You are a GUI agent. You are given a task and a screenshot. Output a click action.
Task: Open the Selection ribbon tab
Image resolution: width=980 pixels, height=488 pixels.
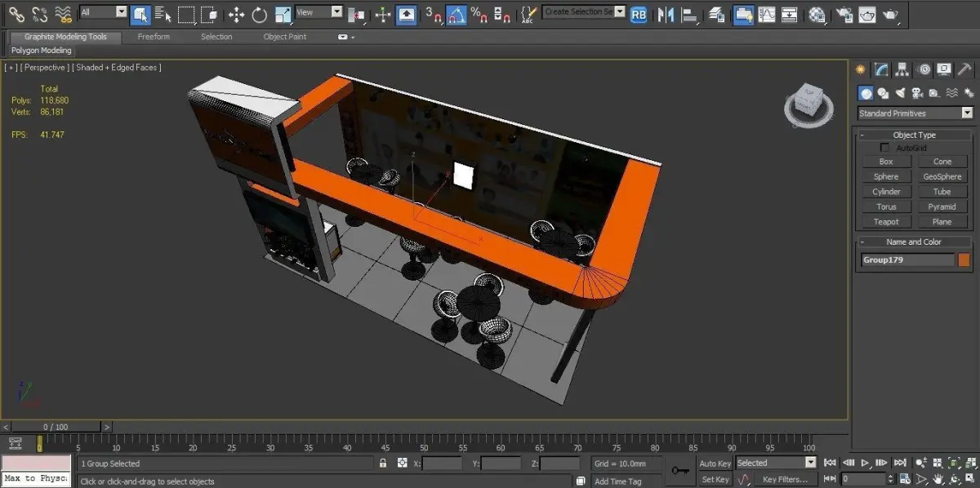pos(216,37)
